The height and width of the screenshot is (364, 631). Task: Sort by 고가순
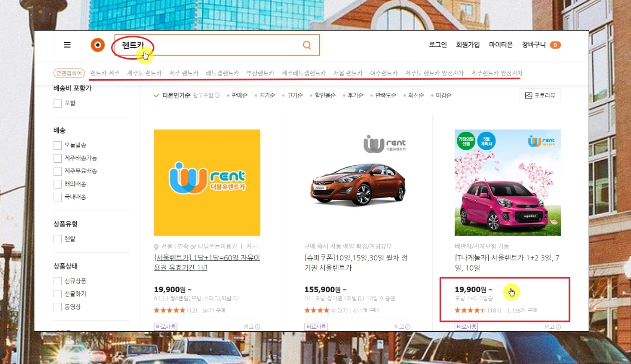pos(295,96)
